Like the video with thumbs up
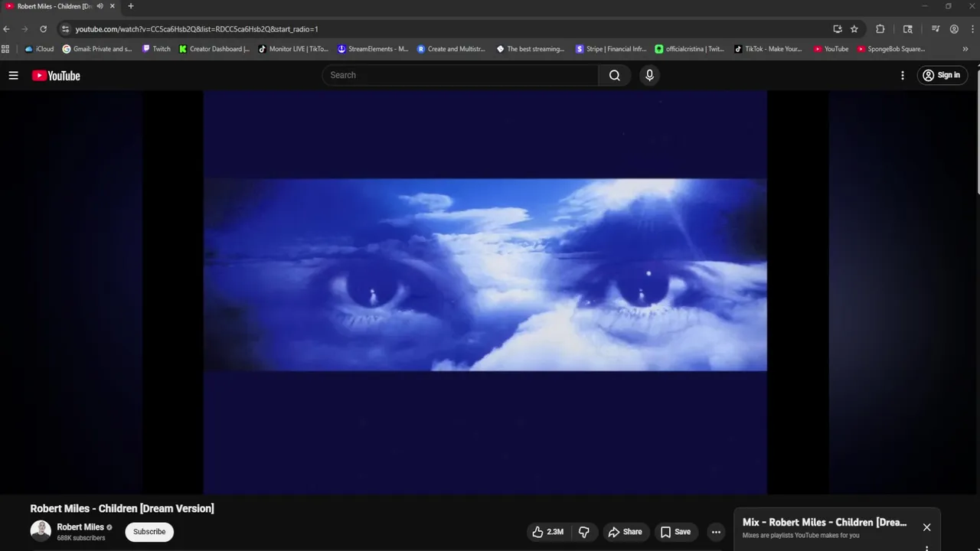This screenshot has width=980, height=551. (547, 532)
